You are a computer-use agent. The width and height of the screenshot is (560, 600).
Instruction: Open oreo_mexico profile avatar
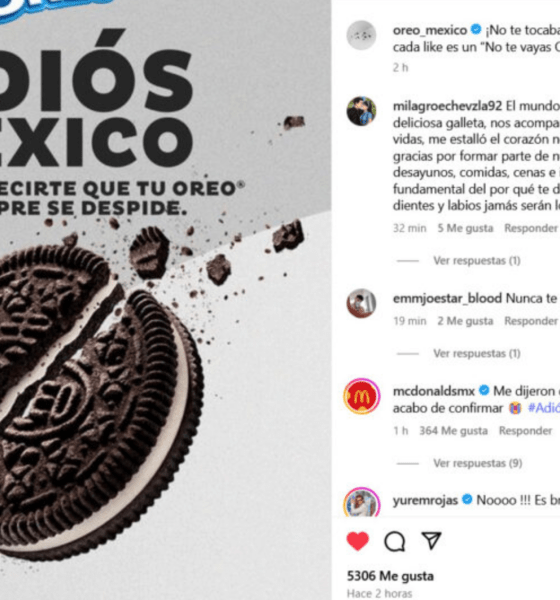point(361,35)
